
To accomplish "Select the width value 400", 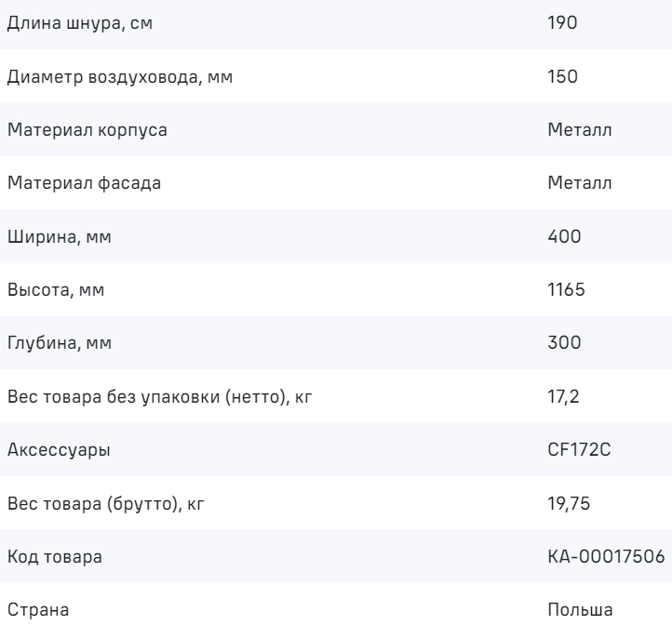I will point(565,237).
